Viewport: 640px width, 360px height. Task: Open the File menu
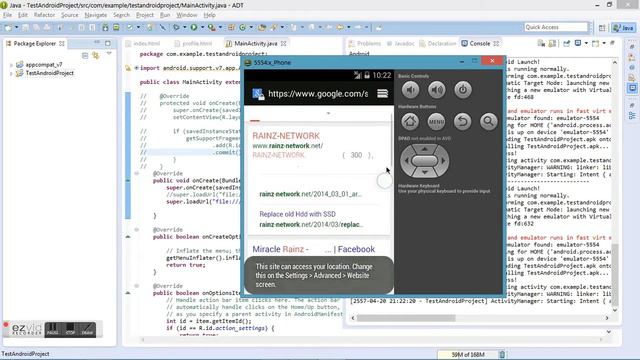[x=7, y=15]
